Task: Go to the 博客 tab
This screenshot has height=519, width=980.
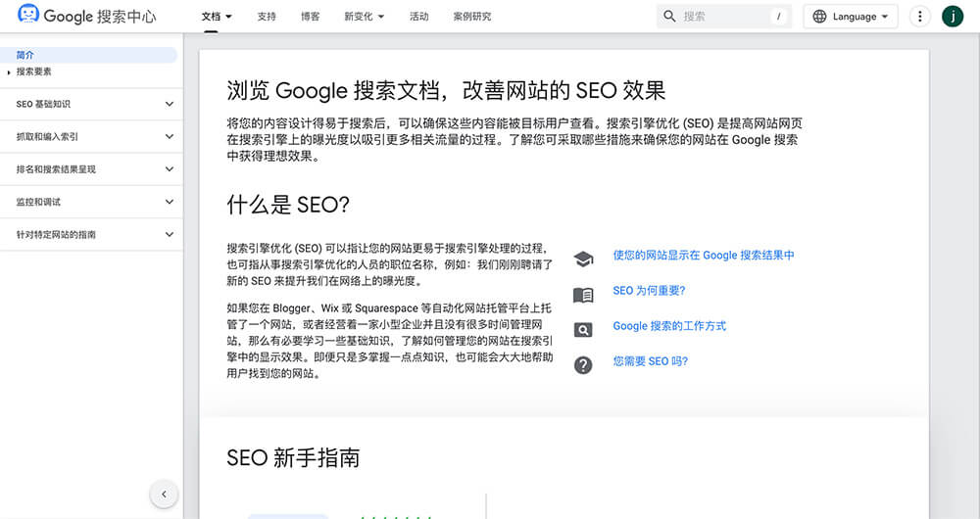Action: 310,17
